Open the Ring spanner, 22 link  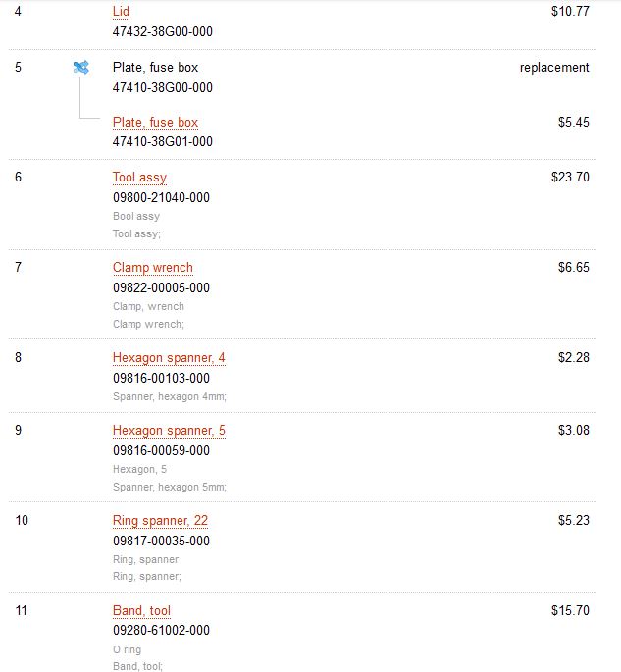pyautogui.click(x=160, y=521)
